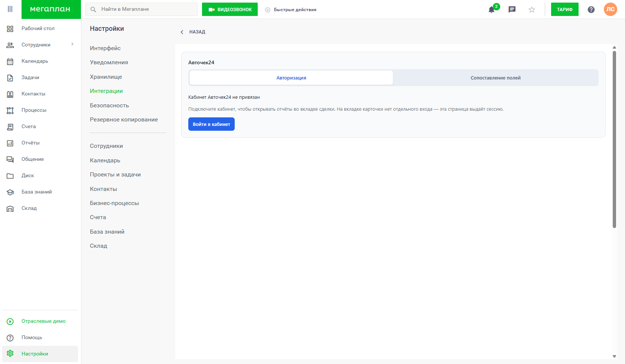Open Счета in settings panel list

98,217
